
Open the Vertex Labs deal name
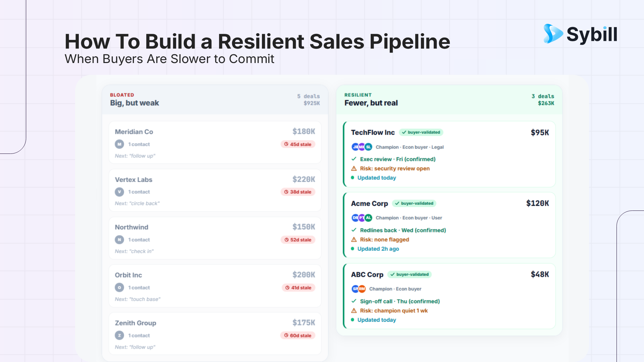click(133, 180)
